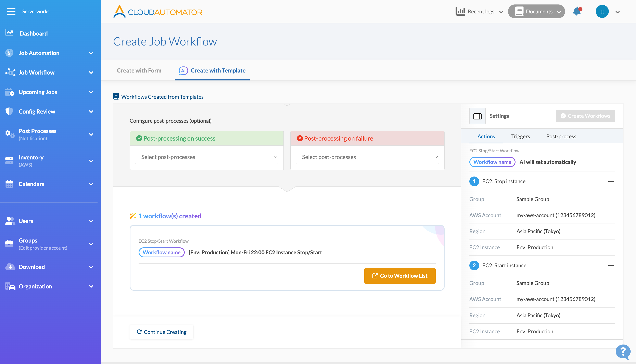Viewport: 636px width, 364px height.
Task: Click the magic wand icon beside workflows created
Action: pyautogui.click(x=133, y=216)
